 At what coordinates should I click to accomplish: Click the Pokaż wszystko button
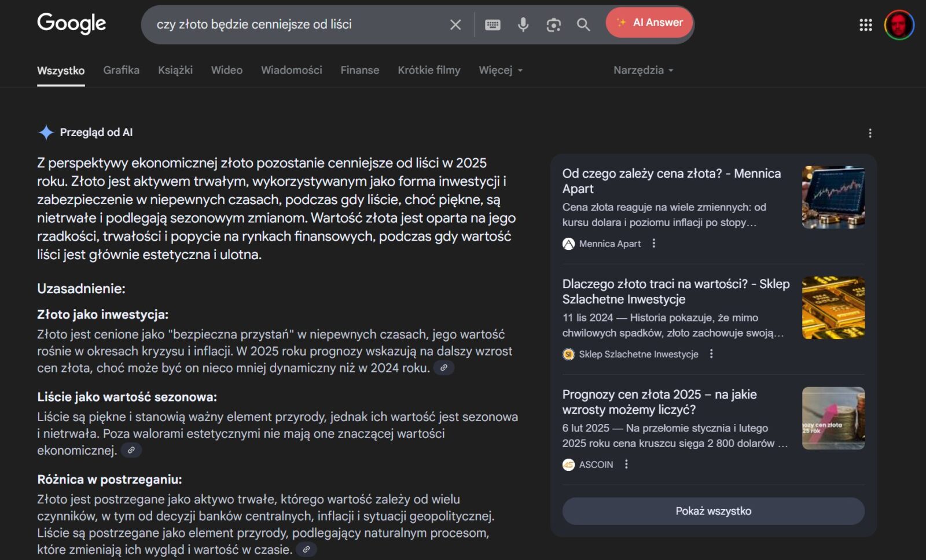[713, 511]
